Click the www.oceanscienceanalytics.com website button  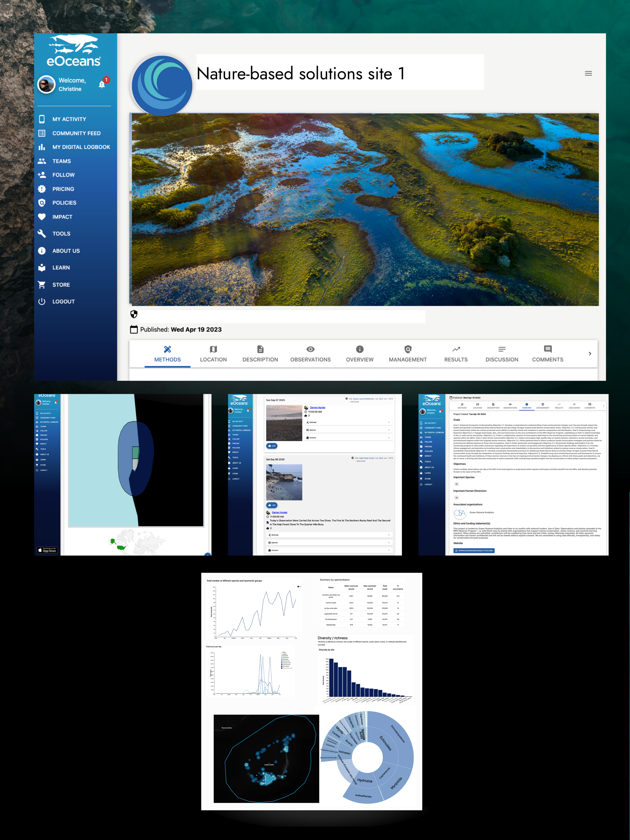point(474,550)
